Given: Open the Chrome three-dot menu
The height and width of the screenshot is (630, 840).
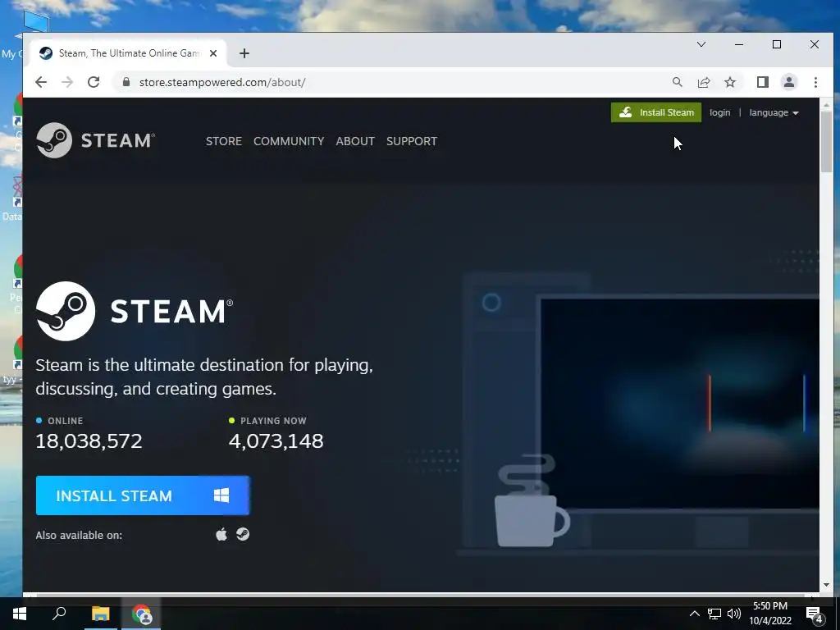Looking at the screenshot, I should tap(815, 82).
